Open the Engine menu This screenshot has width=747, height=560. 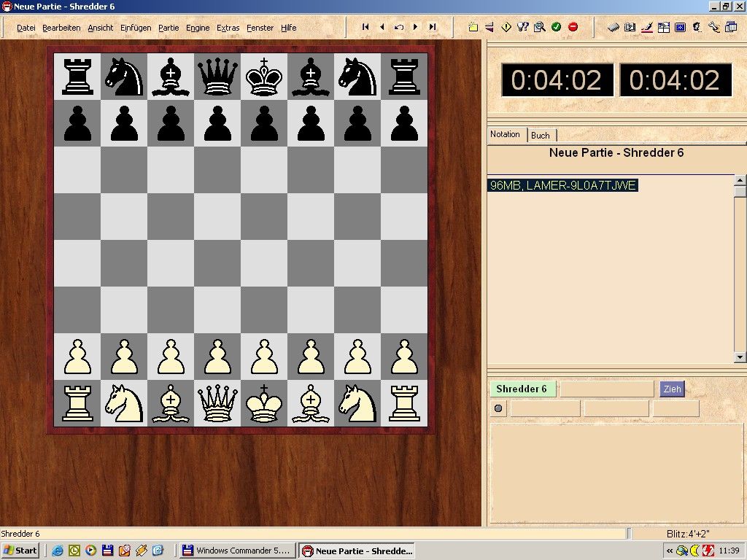(x=198, y=28)
